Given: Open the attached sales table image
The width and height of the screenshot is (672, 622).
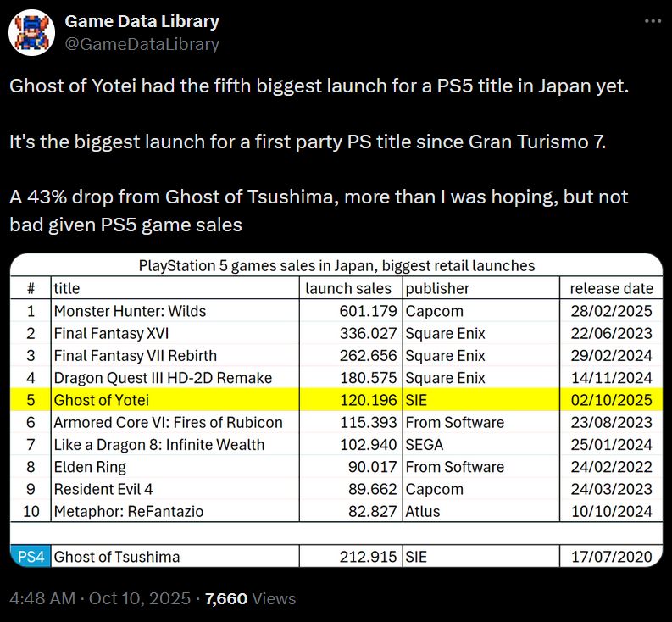Looking at the screenshot, I should [336, 410].
